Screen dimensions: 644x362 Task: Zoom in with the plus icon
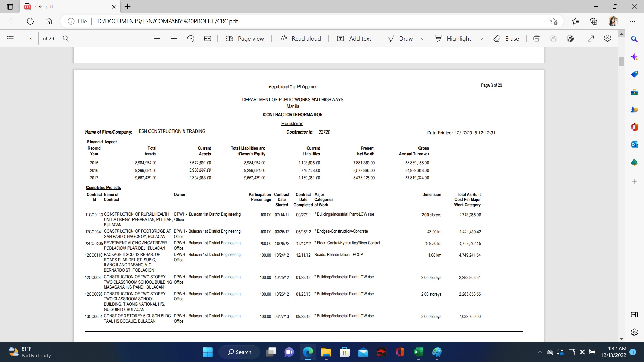174,38
